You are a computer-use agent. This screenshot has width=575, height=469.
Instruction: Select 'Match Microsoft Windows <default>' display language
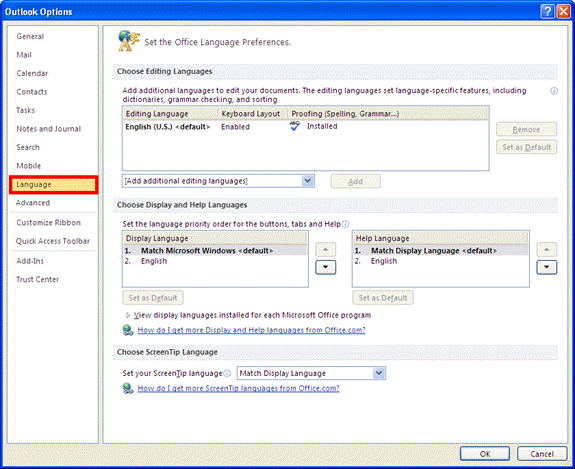[x=215, y=251]
